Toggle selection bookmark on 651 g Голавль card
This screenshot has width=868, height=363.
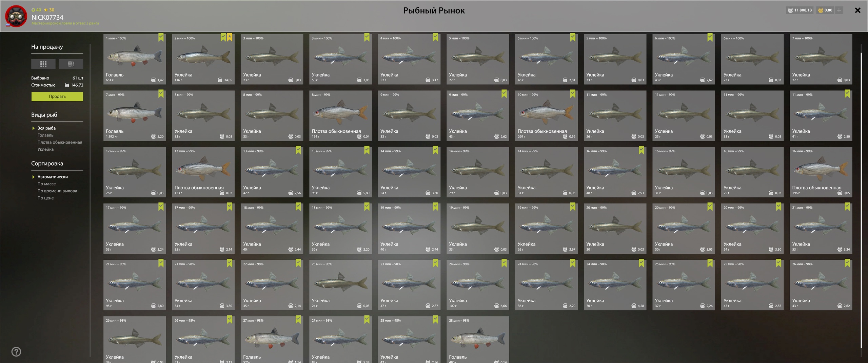click(161, 37)
